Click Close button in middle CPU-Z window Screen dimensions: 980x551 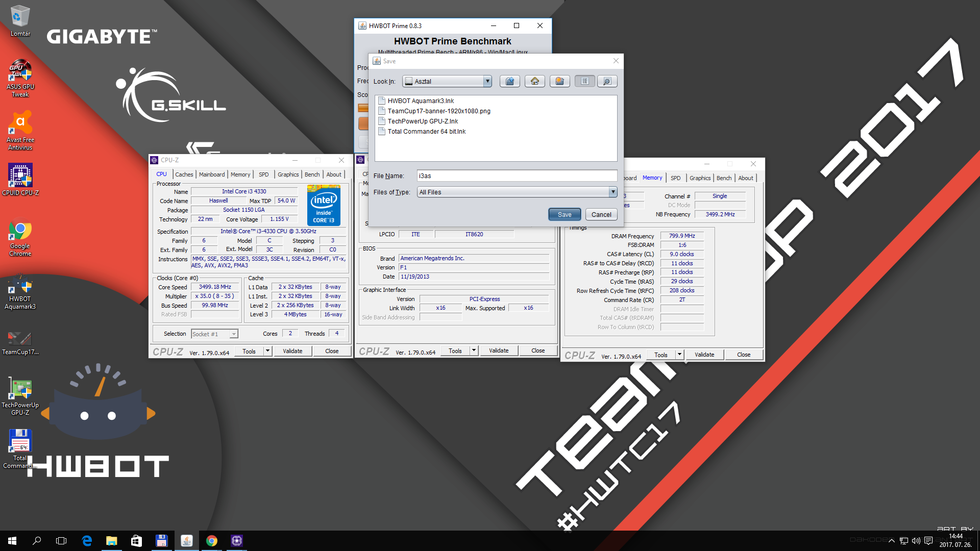(538, 350)
